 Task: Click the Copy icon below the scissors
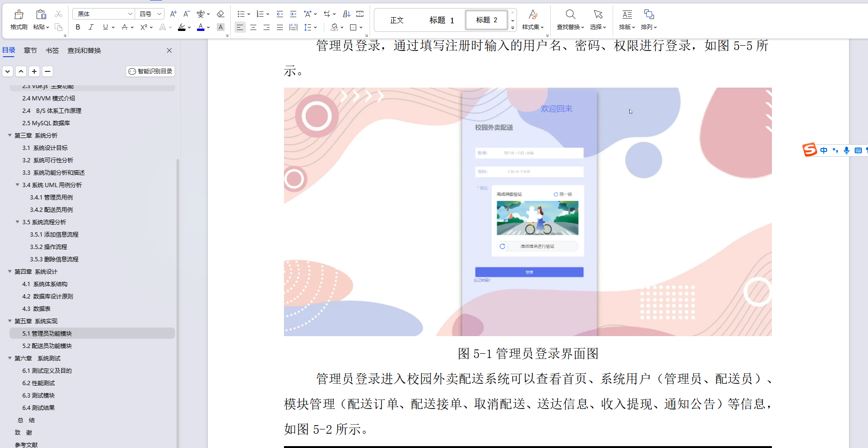59,27
